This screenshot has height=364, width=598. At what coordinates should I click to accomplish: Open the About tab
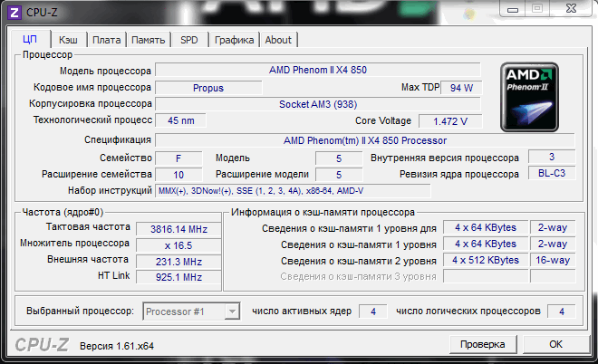pyautogui.click(x=278, y=40)
